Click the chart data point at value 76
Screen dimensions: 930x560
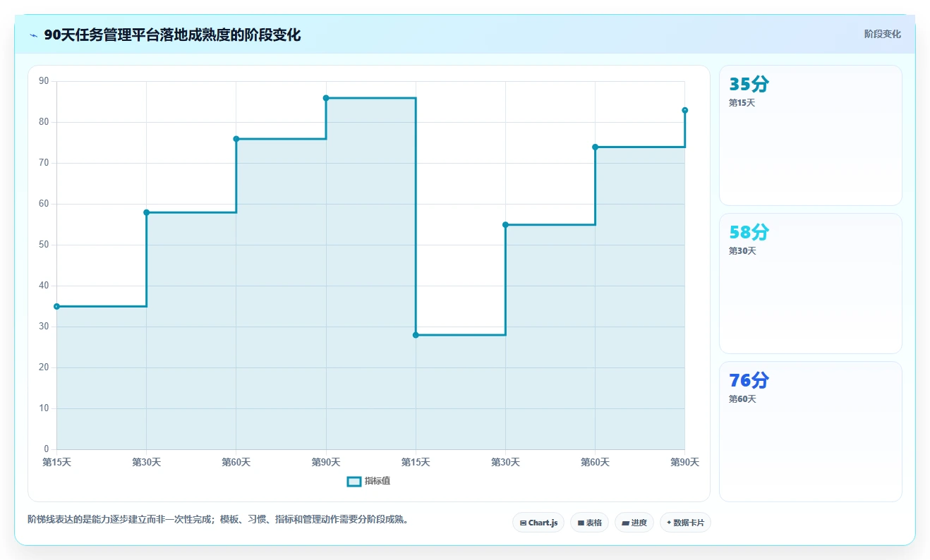236,139
